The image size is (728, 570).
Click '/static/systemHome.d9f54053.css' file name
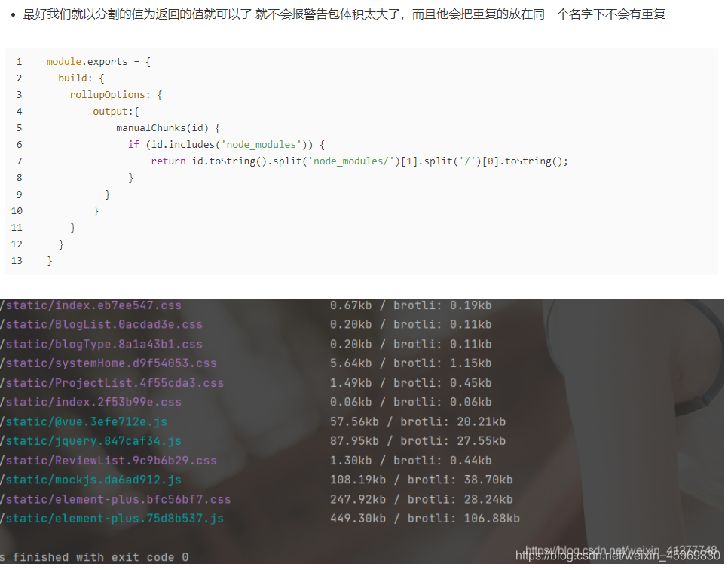click(x=109, y=363)
